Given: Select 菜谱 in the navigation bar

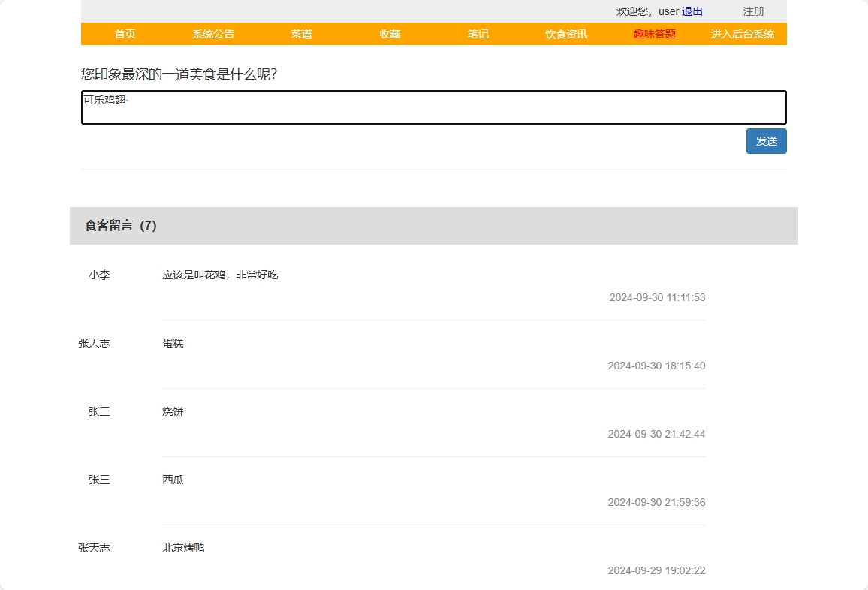Looking at the screenshot, I should [x=300, y=34].
